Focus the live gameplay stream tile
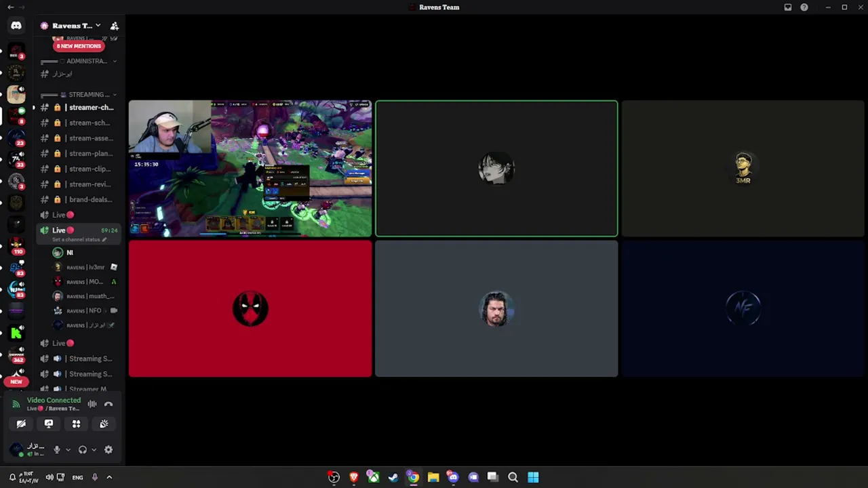The height and width of the screenshot is (488, 868). click(x=250, y=168)
